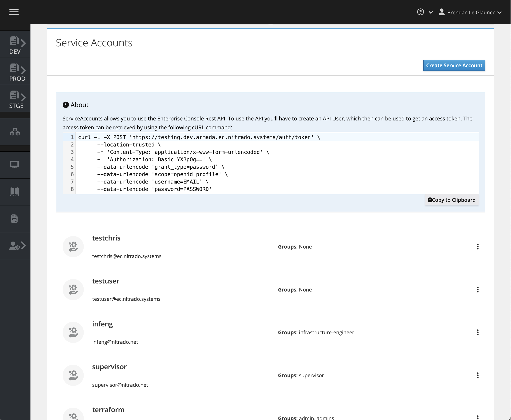The height and width of the screenshot is (420, 511).
Task: Click testuser@ec.nitrado.systems email
Action: click(x=126, y=299)
